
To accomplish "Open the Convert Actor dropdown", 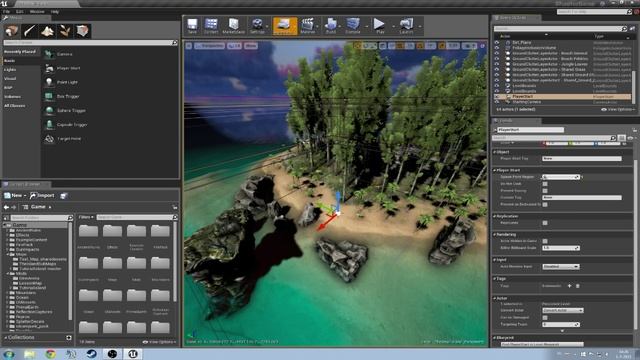I will [562, 311].
